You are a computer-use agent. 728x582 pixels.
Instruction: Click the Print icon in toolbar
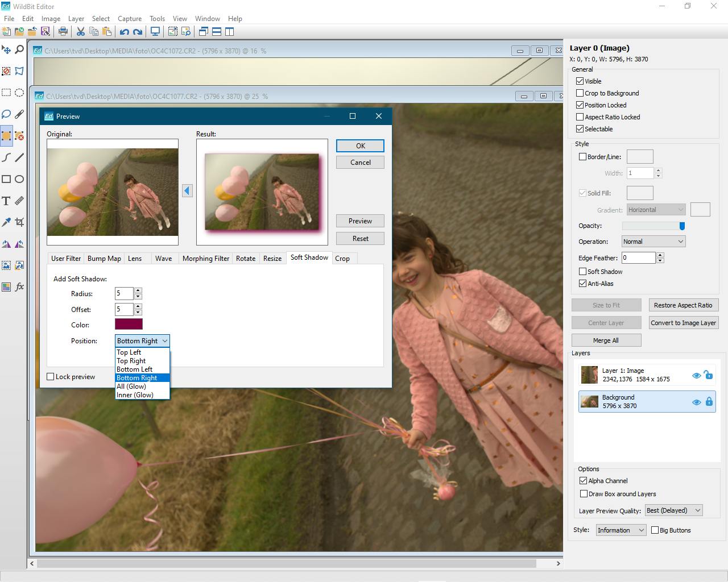pos(63,32)
